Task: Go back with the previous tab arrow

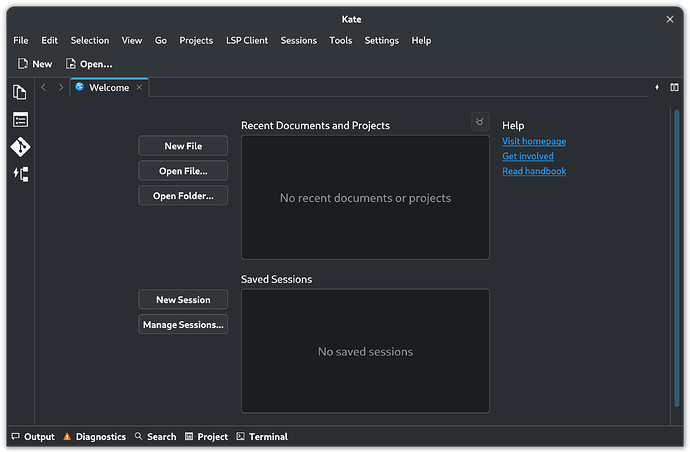Action: coord(43,88)
